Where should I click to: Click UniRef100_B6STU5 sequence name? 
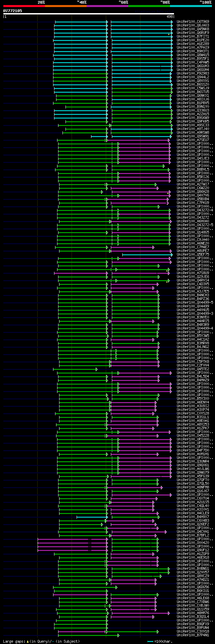pos(193,92)
